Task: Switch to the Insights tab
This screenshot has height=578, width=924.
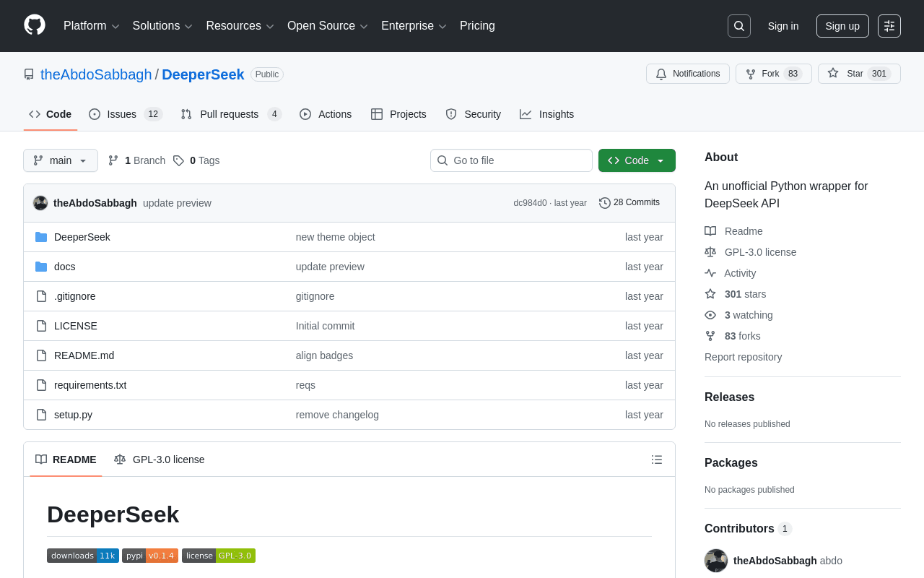Action: pyautogui.click(x=547, y=114)
